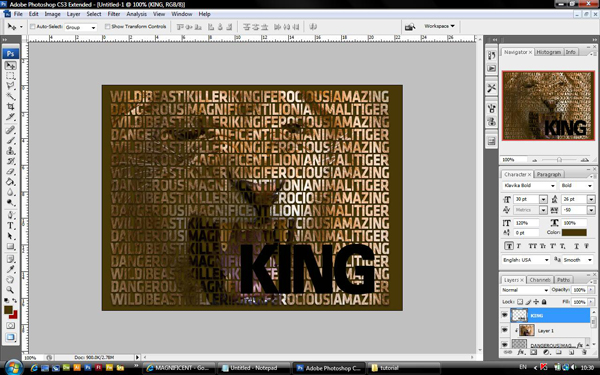
Task: Select the History Brush tool
Action: click(x=10, y=161)
